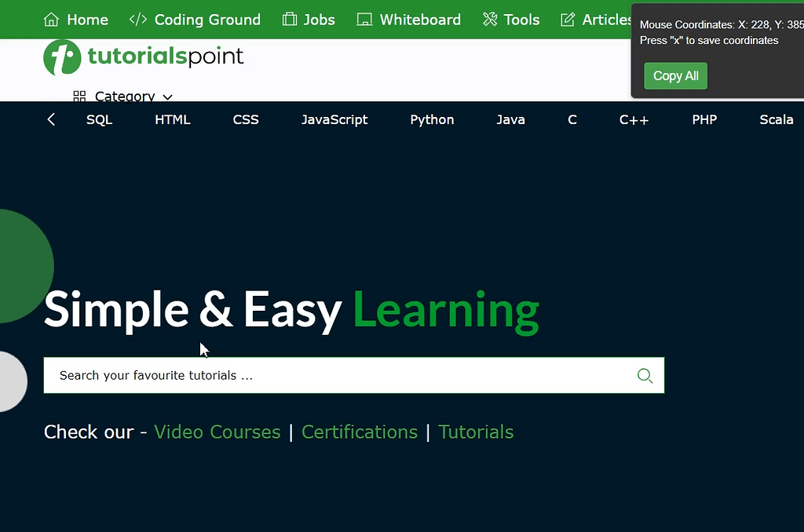Click the Coding Ground code brackets icon
This screenshot has width=804, height=532.
138,20
